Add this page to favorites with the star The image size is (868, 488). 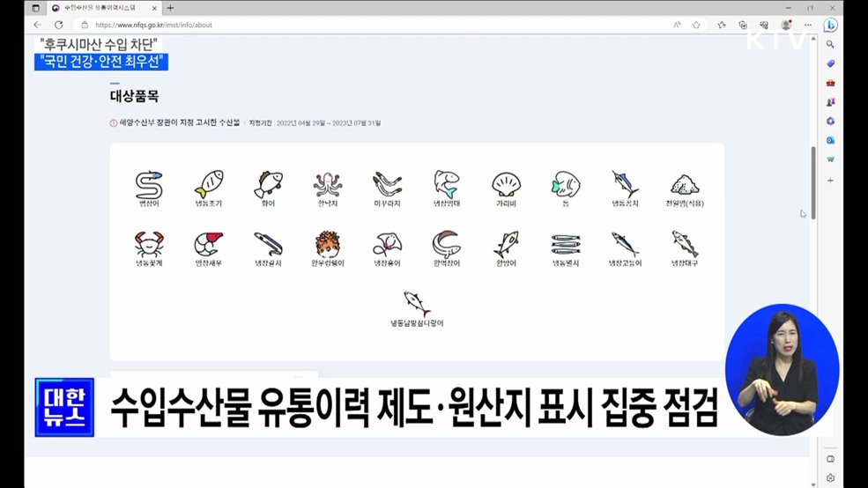(x=696, y=25)
